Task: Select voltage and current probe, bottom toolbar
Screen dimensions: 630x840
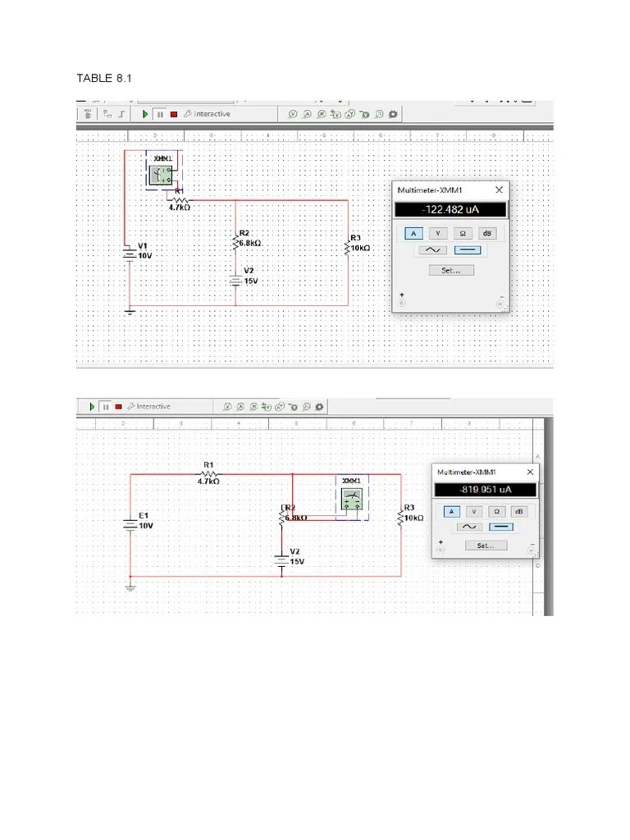Action: [x=280, y=407]
